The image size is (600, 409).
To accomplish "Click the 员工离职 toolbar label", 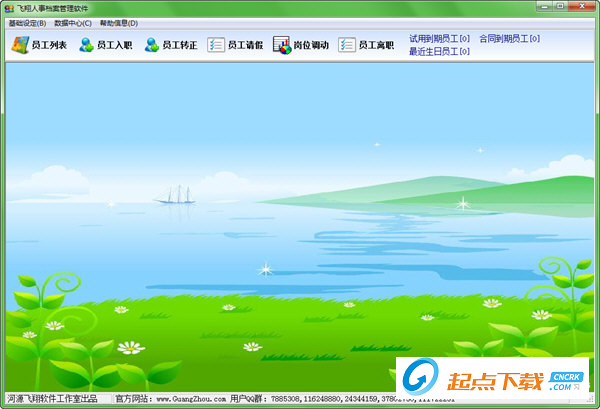I will (x=377, y=45).
